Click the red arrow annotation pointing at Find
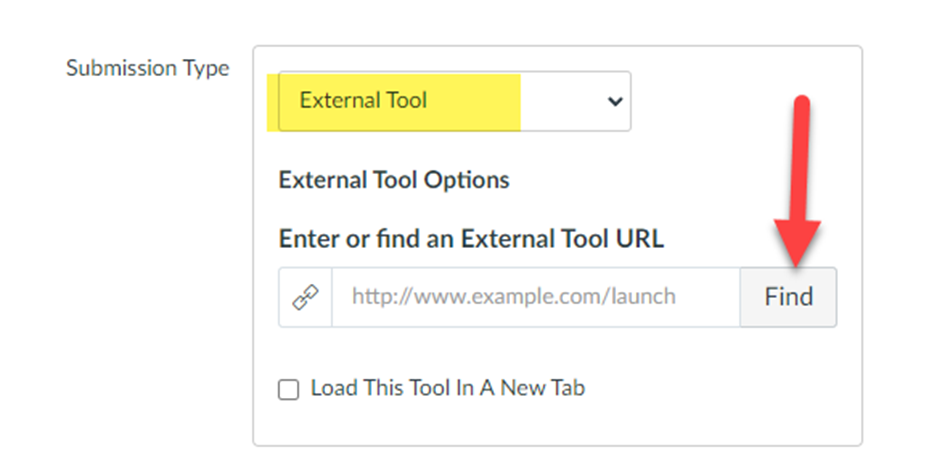Viewport: 929px width, 466px height. click(x=802, y=180)
